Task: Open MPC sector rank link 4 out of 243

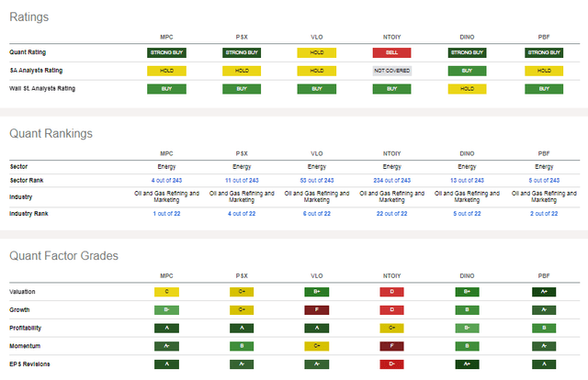Action: (166, 180)
